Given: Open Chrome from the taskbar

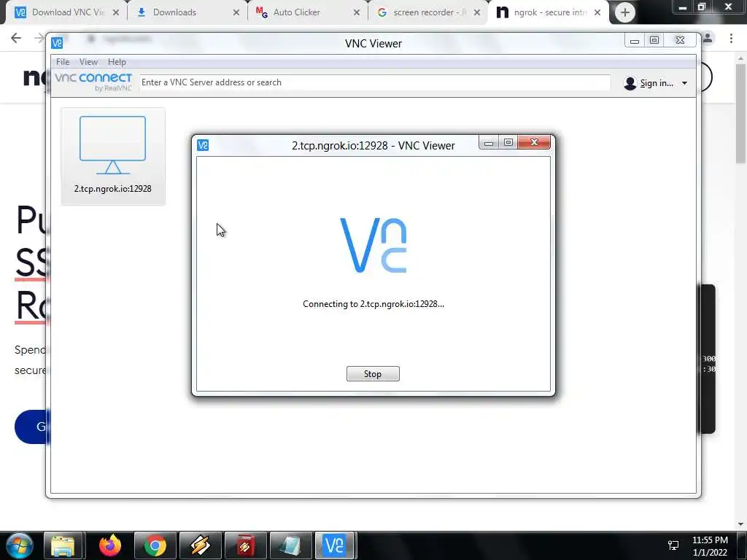Looking at the screenshot, I should click(x=155, y=545).
